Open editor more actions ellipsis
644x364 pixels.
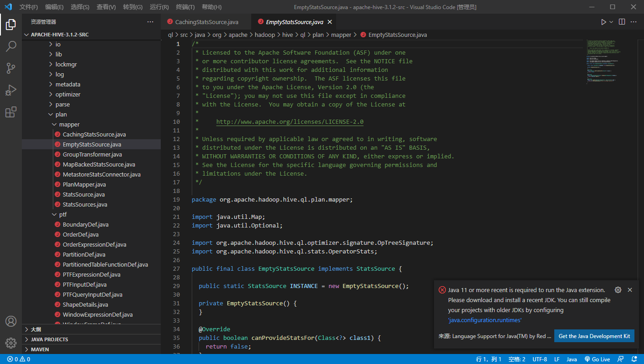[x=634, y=22]
